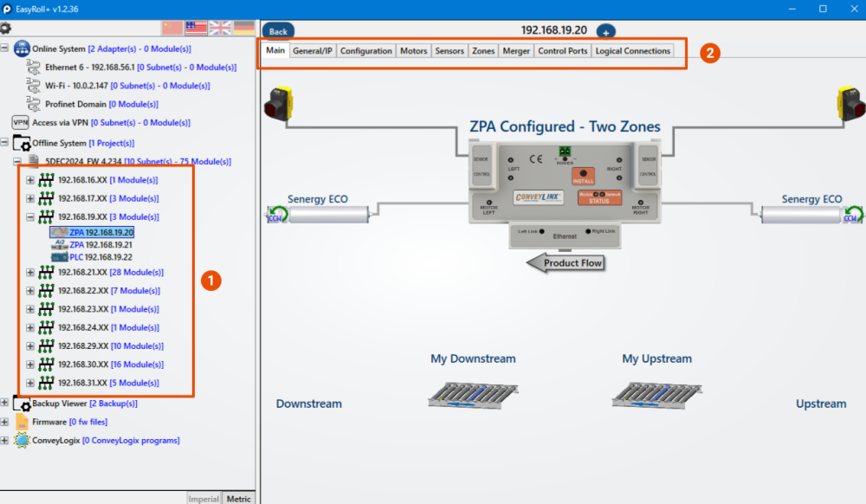Open application settings via the gear icon

pyautogui.click(x=7, y=27)
